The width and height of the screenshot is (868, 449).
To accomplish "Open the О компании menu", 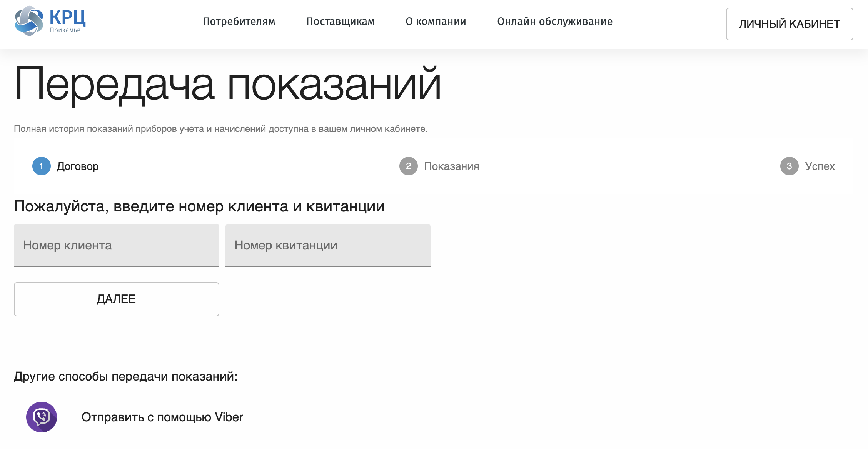I will pos(436,22).
